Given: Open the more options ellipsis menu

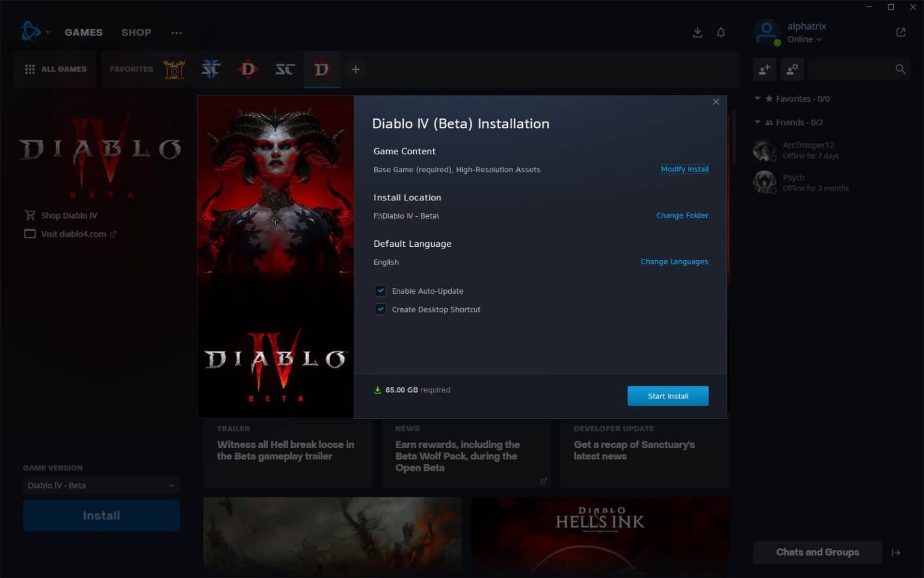Looking at the screenshot, I should pyautogui.click(x=176, y=33).
